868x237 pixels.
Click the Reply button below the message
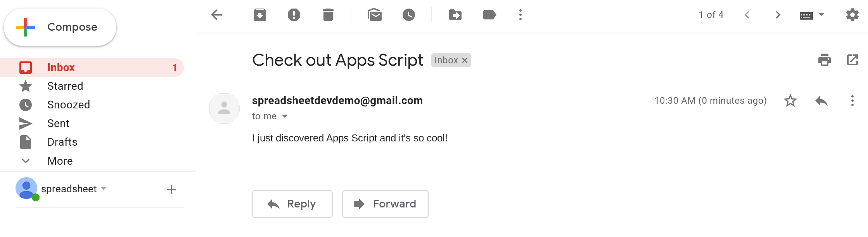click(292, 204)
